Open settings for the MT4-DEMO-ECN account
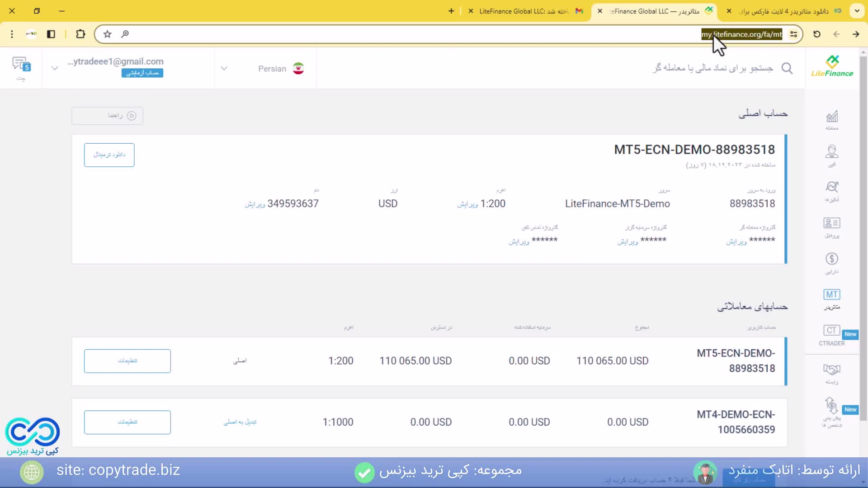 pos(127,422)
